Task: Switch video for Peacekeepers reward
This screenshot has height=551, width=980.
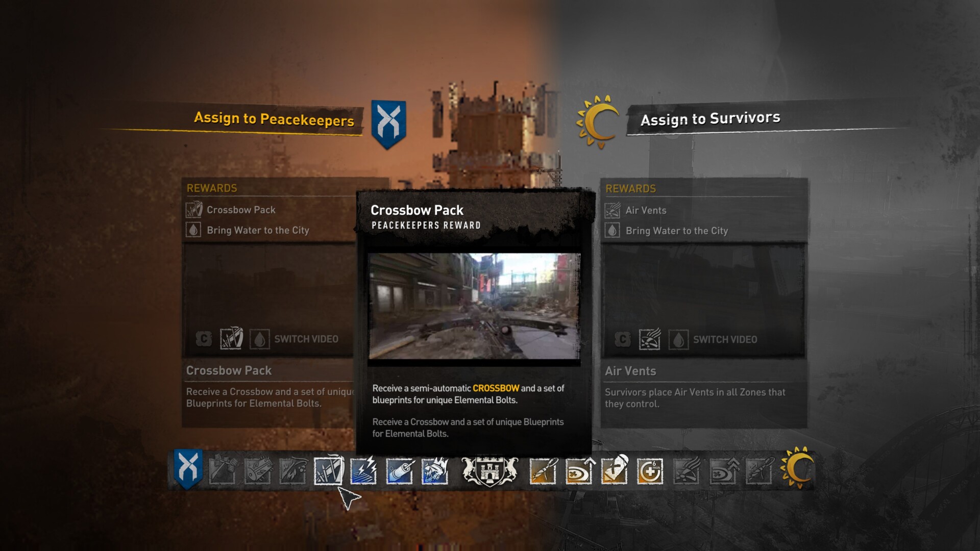Action: pyautogui.click(x=307, y=339)
